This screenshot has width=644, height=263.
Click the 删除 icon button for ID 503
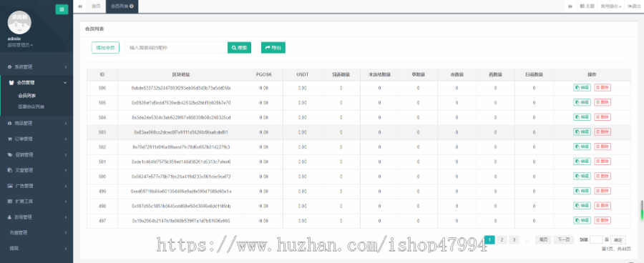coord(602,131)
